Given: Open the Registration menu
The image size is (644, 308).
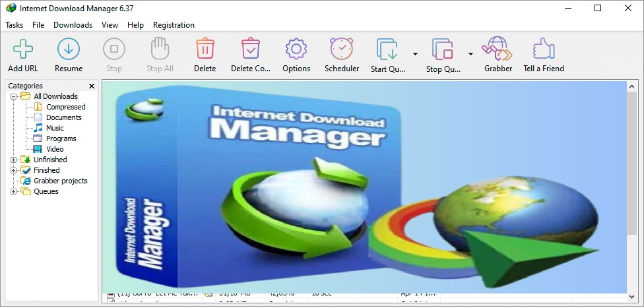Looking at the screenshot, I should tap(174, 25).
